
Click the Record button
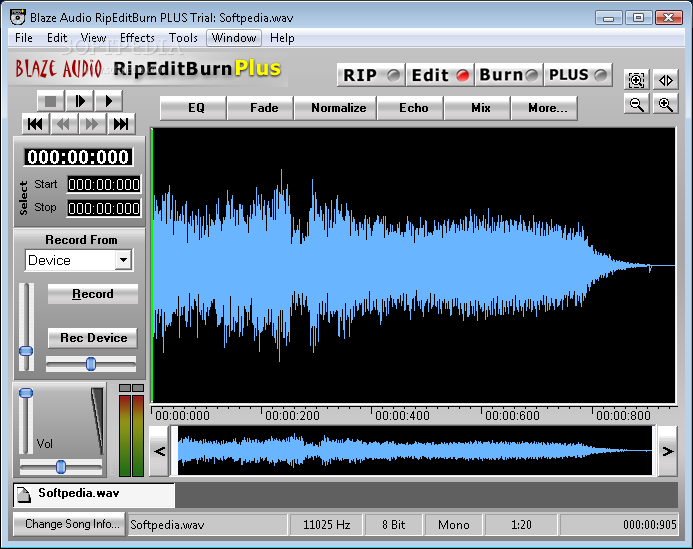tap(93, 294)
